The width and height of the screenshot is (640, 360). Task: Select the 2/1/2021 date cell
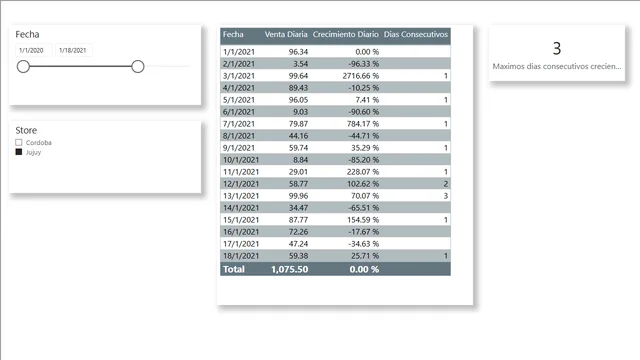(239, 64)
